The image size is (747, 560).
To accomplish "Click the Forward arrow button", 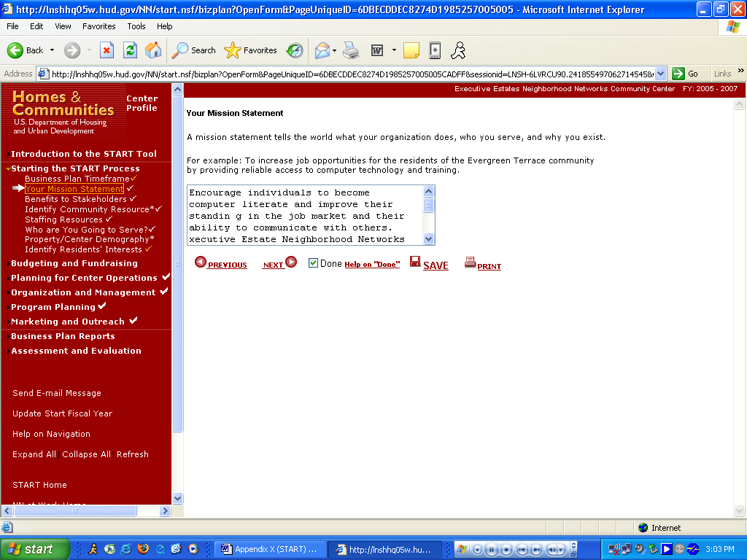I will (72, 50).
